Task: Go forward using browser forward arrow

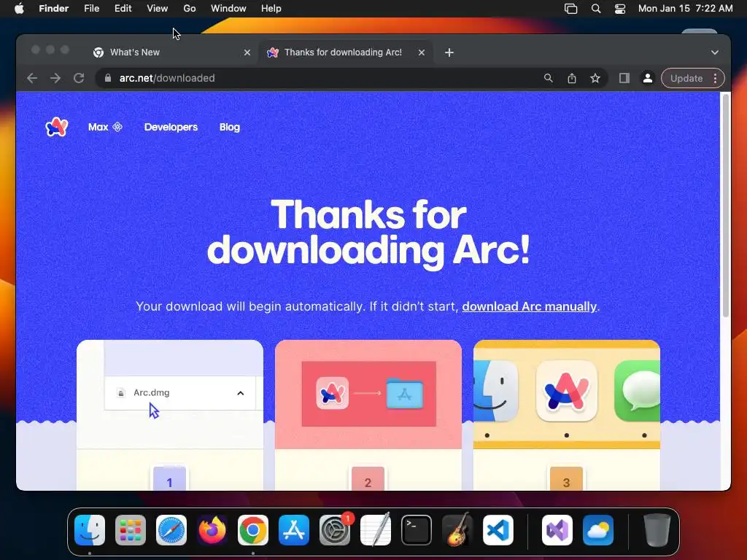Action: (55, 78)
